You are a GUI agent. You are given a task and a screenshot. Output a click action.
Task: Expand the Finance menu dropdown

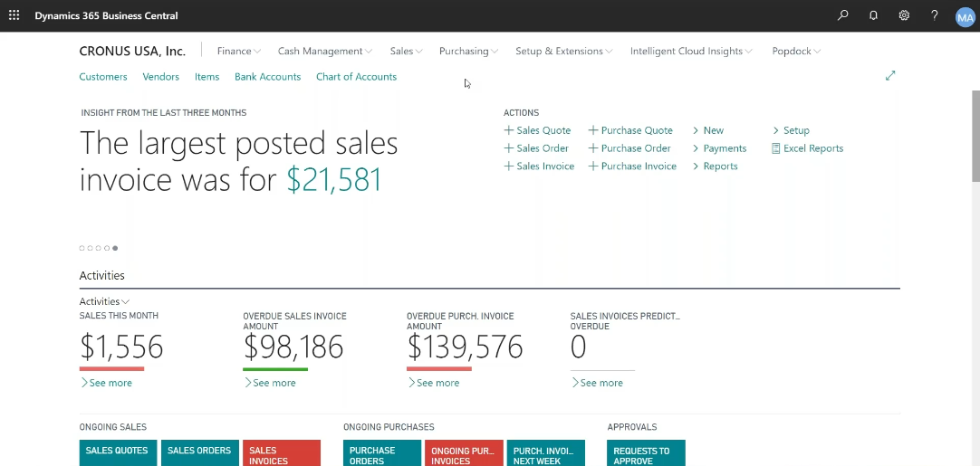[x=239, y=52]
